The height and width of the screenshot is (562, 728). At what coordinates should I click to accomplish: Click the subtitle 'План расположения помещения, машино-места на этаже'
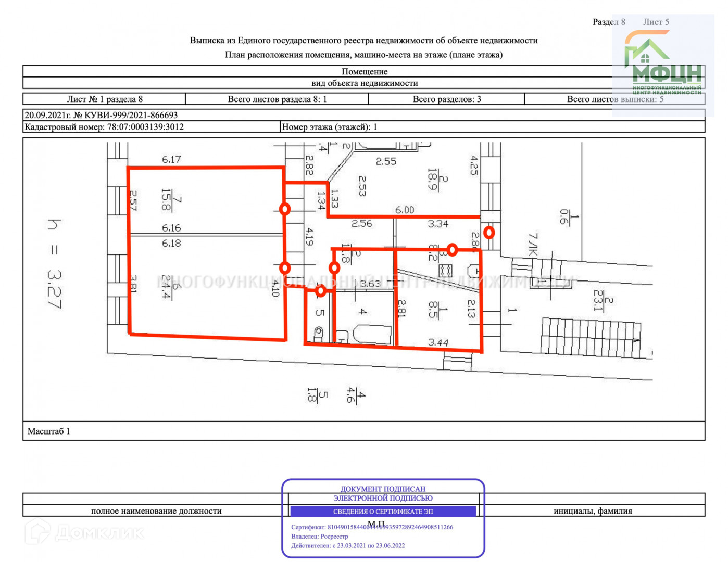click(x=363, y=55)
